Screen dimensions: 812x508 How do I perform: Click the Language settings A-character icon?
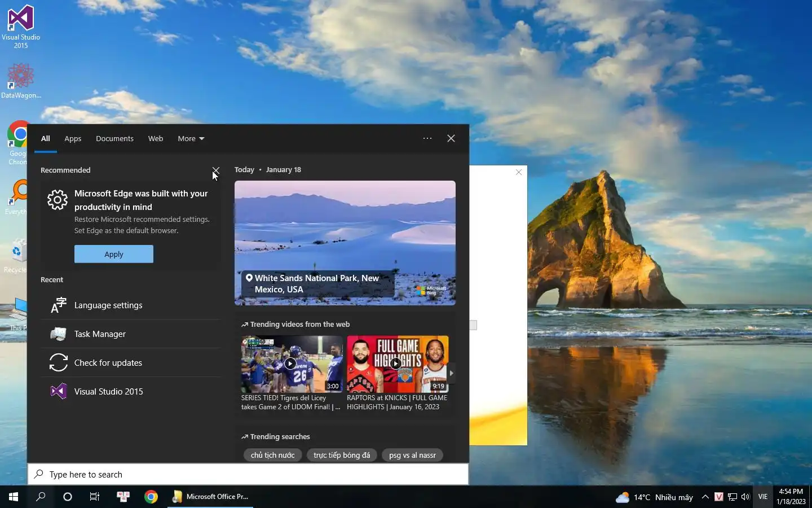point(58,305)
